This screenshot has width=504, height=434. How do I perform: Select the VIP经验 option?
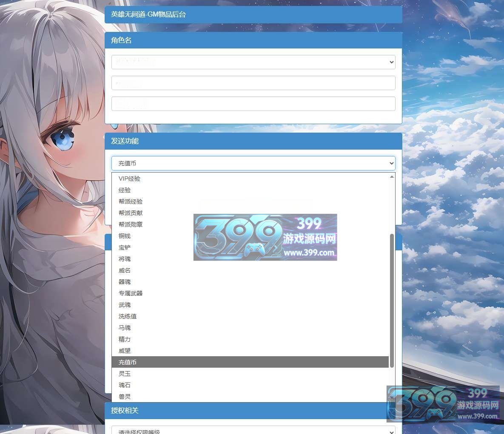tap(250, 179)
